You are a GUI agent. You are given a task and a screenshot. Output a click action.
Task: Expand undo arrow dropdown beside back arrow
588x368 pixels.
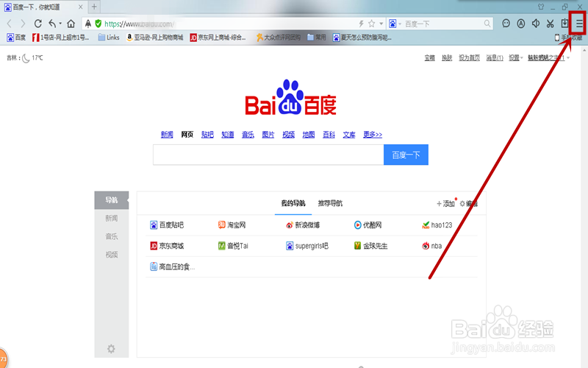coord(60,24)
